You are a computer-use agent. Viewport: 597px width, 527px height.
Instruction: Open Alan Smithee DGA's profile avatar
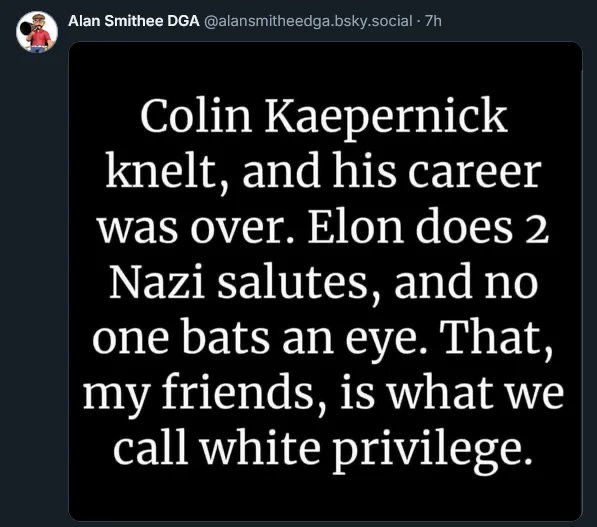(x=37, y=32)
